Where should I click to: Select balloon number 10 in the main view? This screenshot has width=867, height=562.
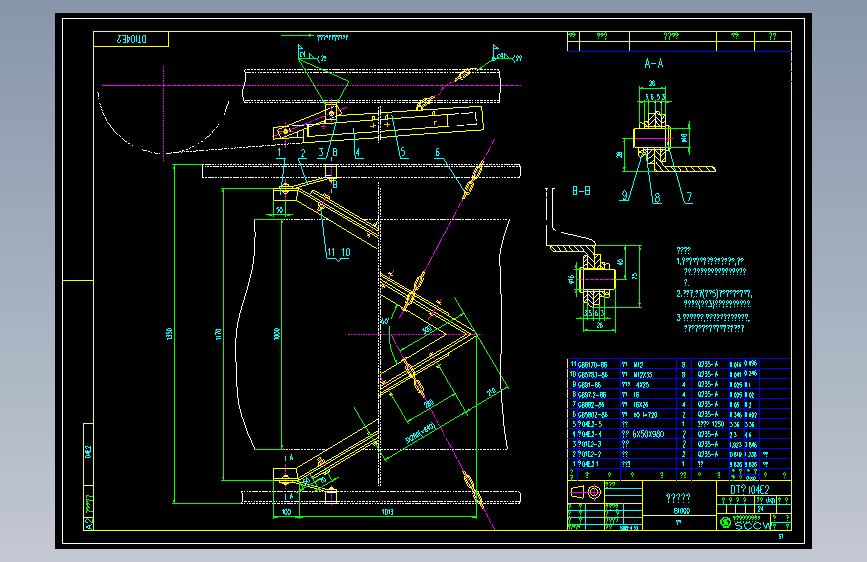tap(346, 252)
